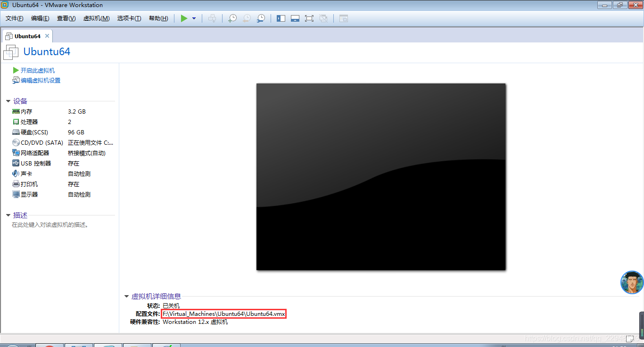Viewport: 644px width, 347px height.
Task: Click the revert-to-snapshot clock icon
Action: tap(247, 18)
